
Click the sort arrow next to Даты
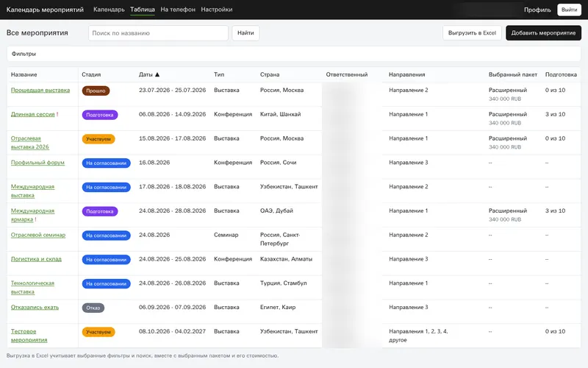157,74
